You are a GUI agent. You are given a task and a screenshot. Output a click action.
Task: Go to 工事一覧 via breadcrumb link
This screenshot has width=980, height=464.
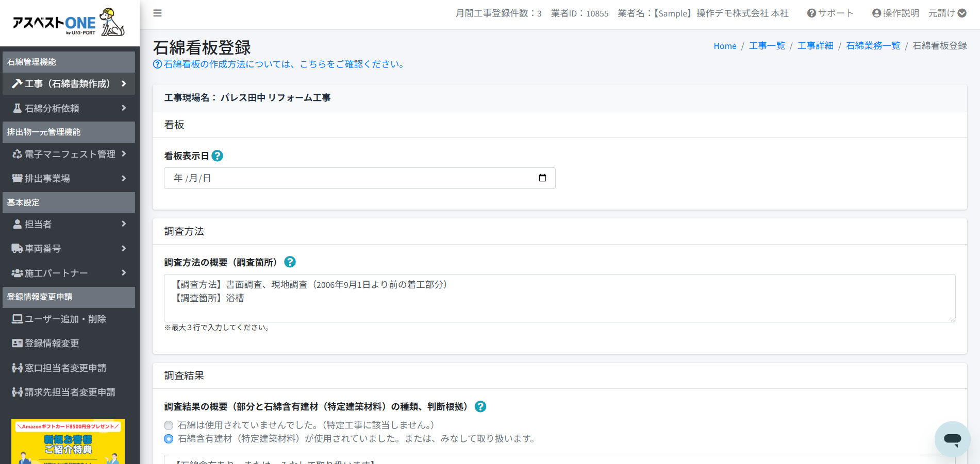coord(767,46)
